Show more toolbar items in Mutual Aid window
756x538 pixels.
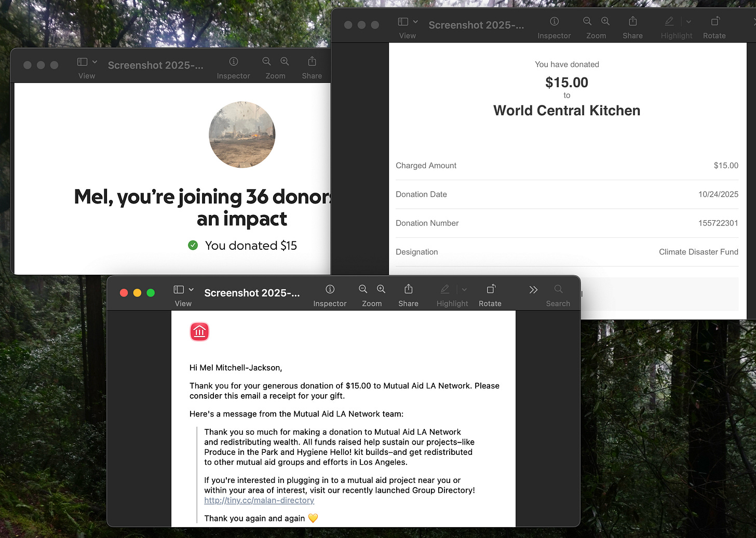[x=533, y=290]
